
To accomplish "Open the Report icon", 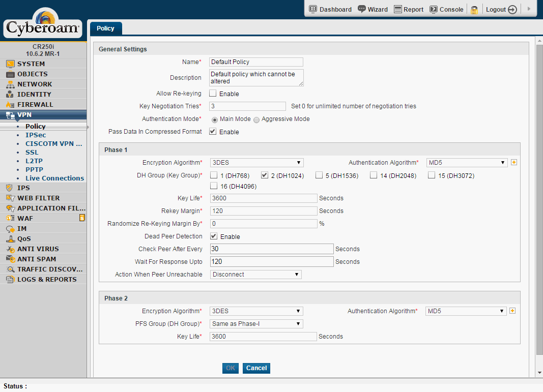I will (398, 9).
